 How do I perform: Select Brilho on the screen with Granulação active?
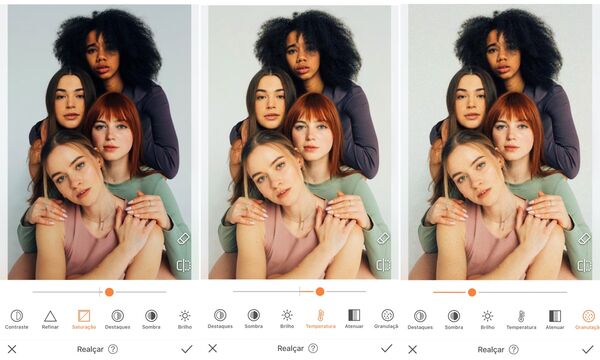(488, 320)
